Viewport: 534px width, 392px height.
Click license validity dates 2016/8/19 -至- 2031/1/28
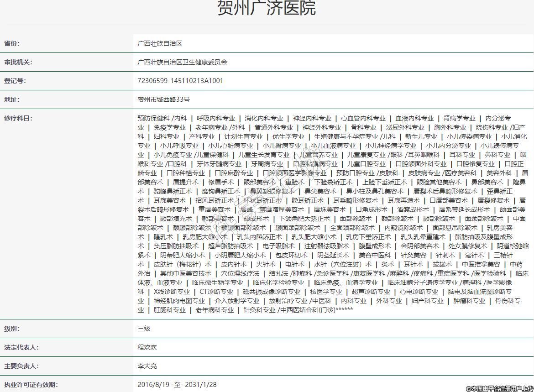[177, 385]
